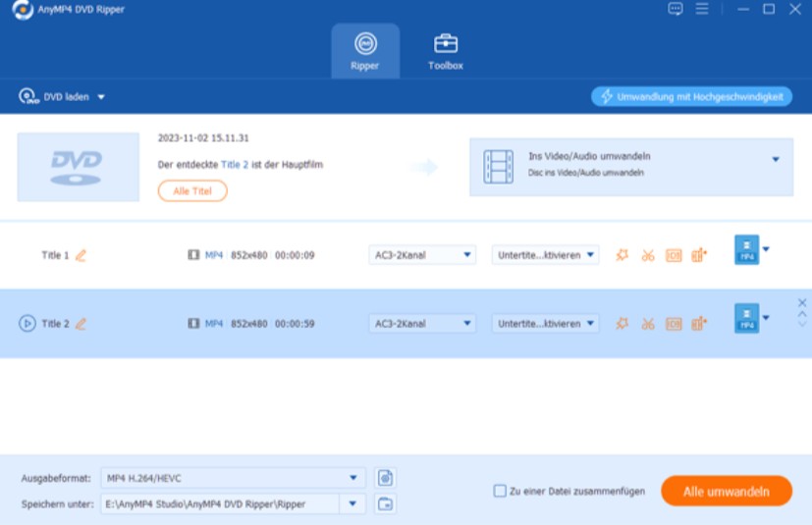The width and height of the screenshot is (812, 525).
Task: Open the output folder icon
Action: pos(385,503)
